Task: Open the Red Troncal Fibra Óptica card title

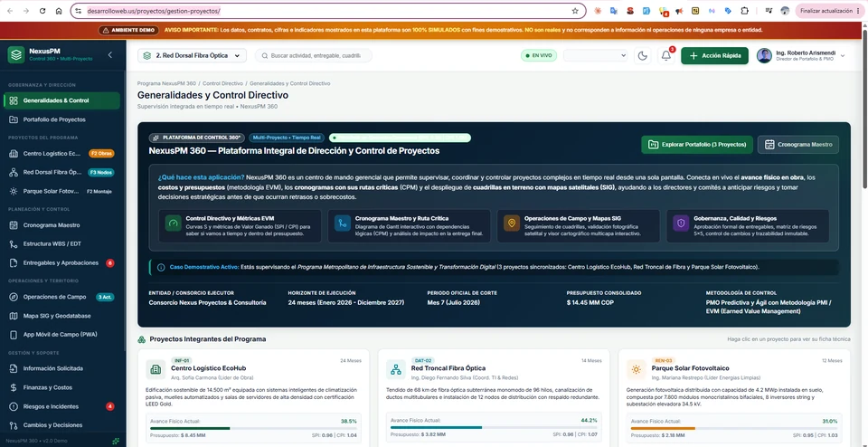Action: coord(448,367)
